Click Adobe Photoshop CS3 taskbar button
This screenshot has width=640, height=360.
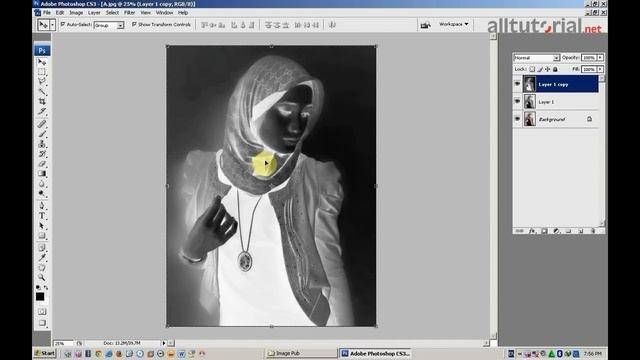click(376, 353)
